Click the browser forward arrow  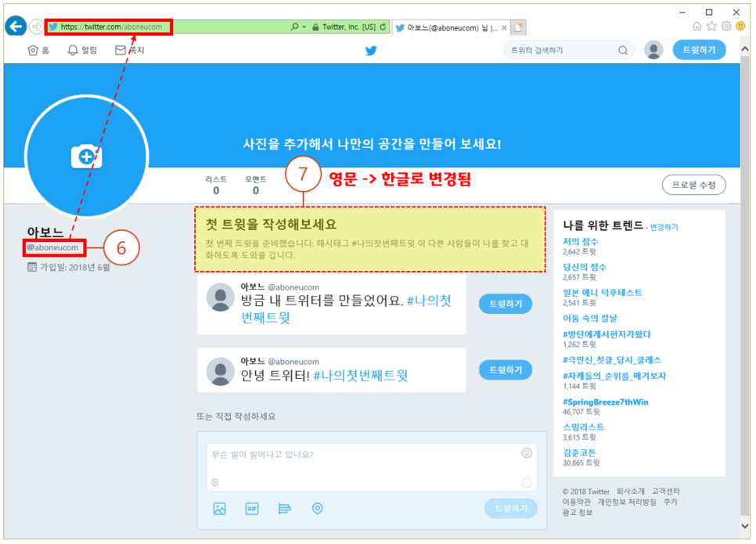(x=36, y=27)
